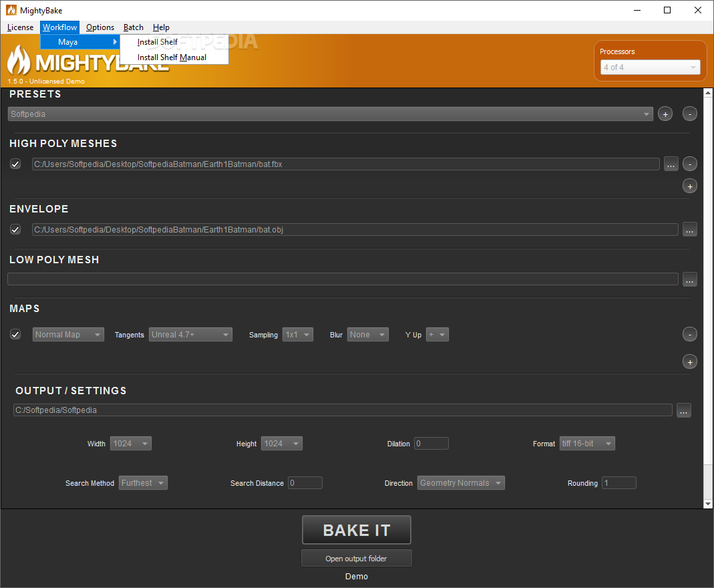Viewport: 714px width, 588px height.
Task: Browse for the output folder path
Action: pos(683,410)
